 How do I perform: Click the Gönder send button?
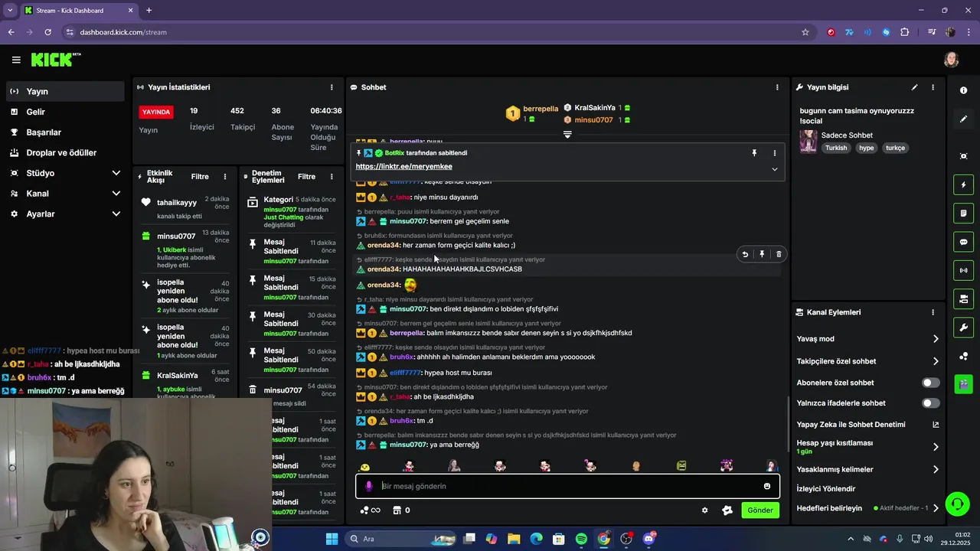[x=760, y=510]
